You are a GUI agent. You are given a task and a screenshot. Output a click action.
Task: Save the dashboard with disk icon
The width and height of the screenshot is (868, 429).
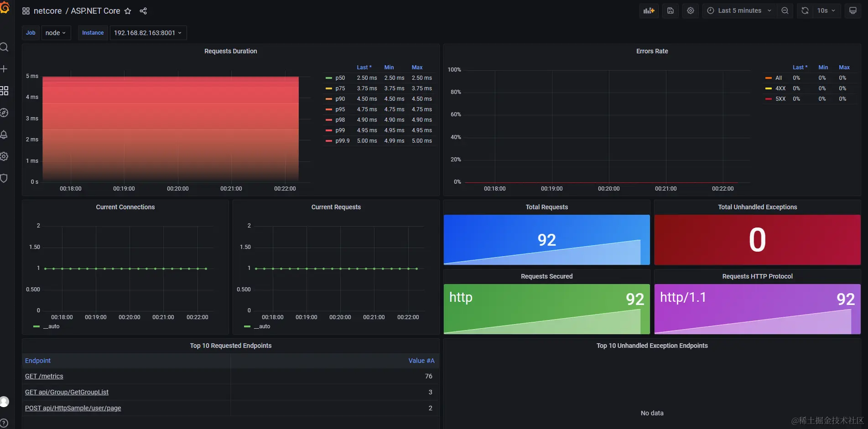pyautogui.click(x=670, y=10)
